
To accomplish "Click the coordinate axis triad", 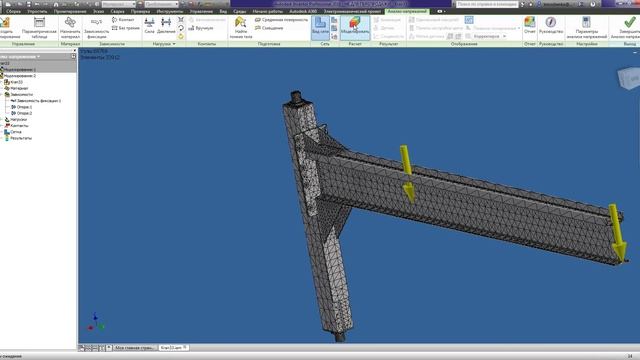I will coord(96,322).
